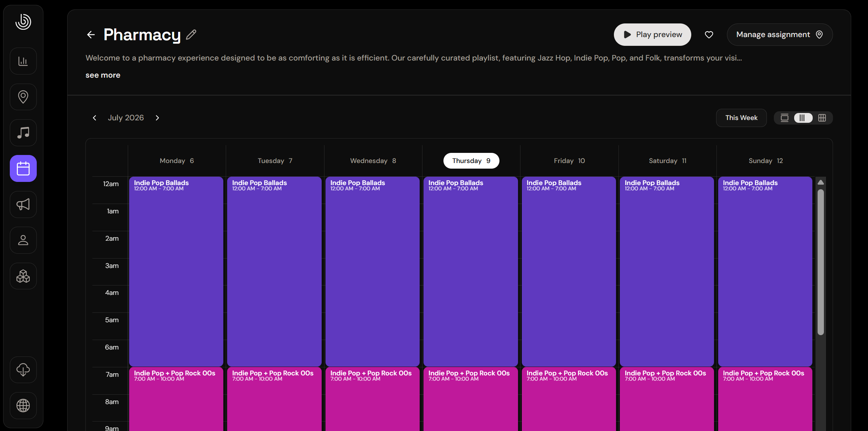Click the 7am time label

[112, 375]
